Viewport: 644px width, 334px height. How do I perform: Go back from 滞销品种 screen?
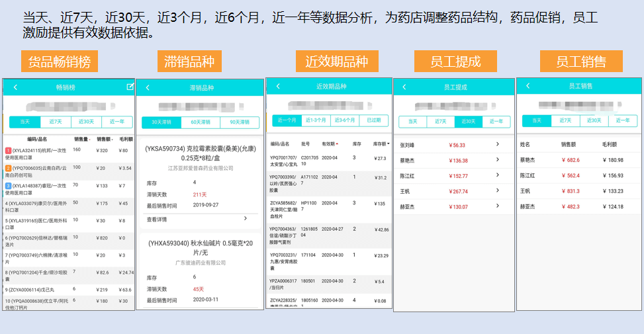point(148,88)
